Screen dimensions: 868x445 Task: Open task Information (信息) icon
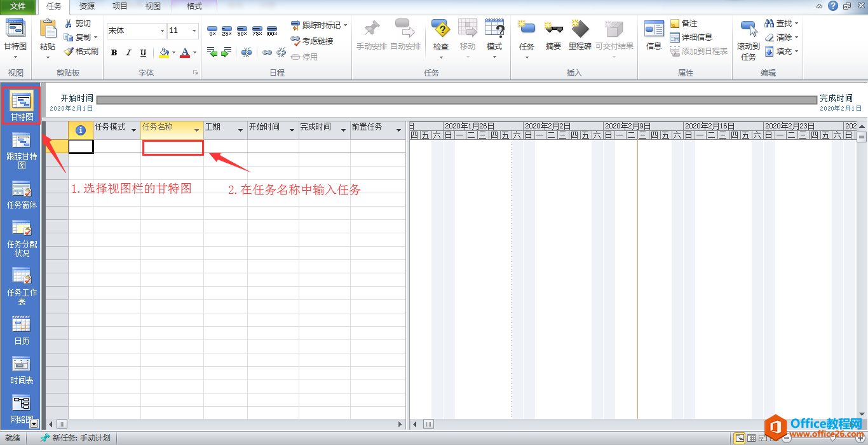pyautogui.click(x=654, y=36)
